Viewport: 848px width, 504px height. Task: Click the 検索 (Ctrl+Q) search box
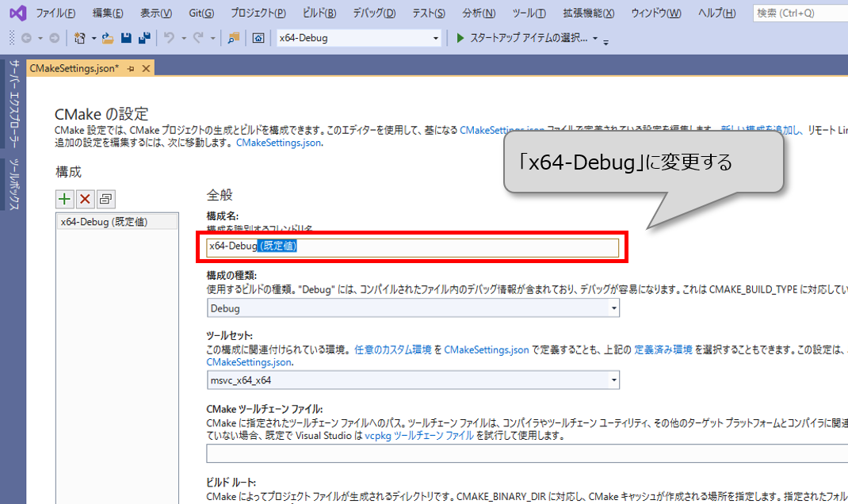click(800, 13)
